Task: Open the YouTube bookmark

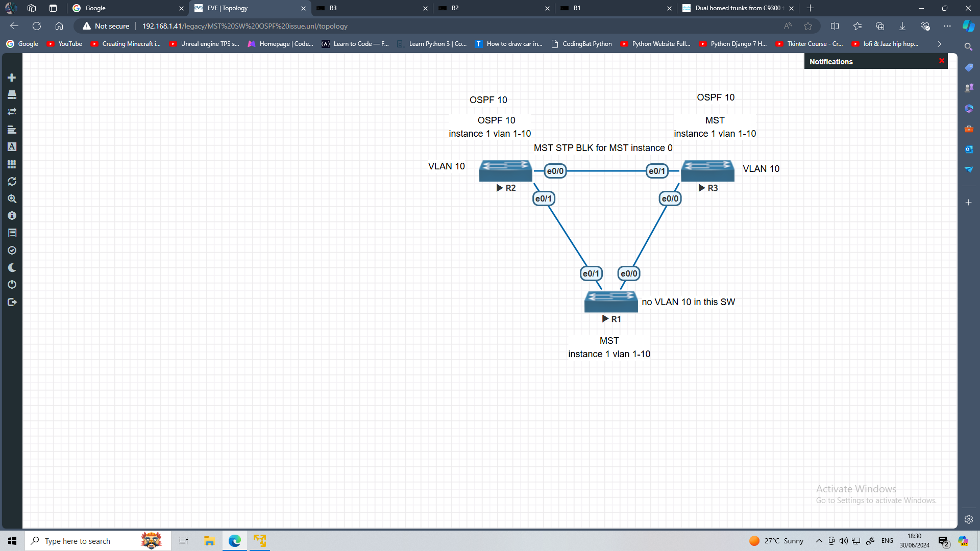Action: [x=64, y=44]
